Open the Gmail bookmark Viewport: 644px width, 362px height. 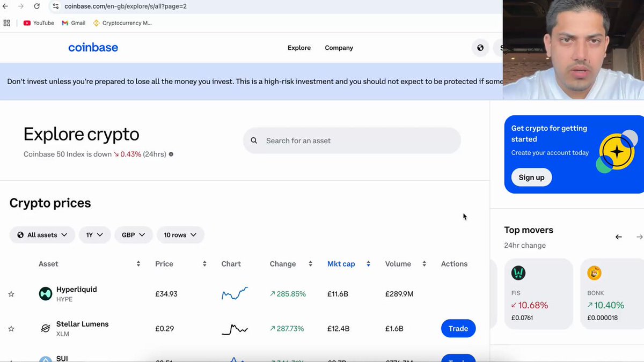pos(74,23)
